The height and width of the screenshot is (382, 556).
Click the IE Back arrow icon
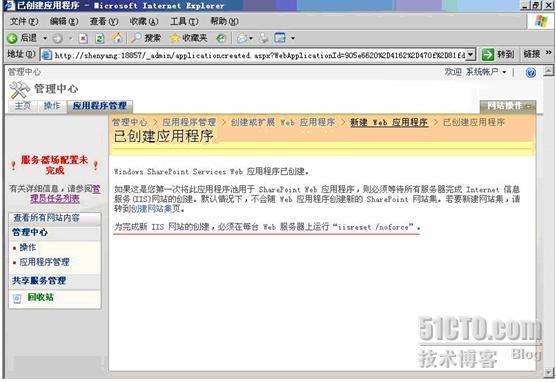coord(12,38)
